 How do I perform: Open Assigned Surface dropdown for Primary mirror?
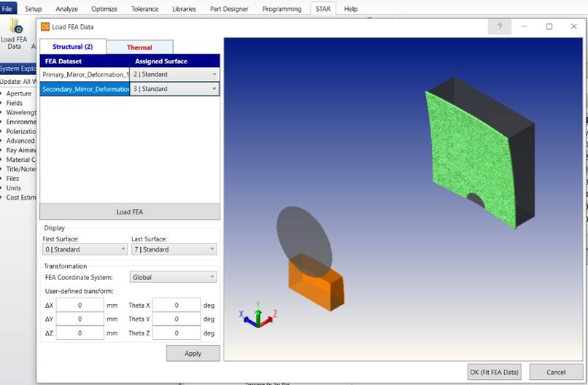coord(174,74)
